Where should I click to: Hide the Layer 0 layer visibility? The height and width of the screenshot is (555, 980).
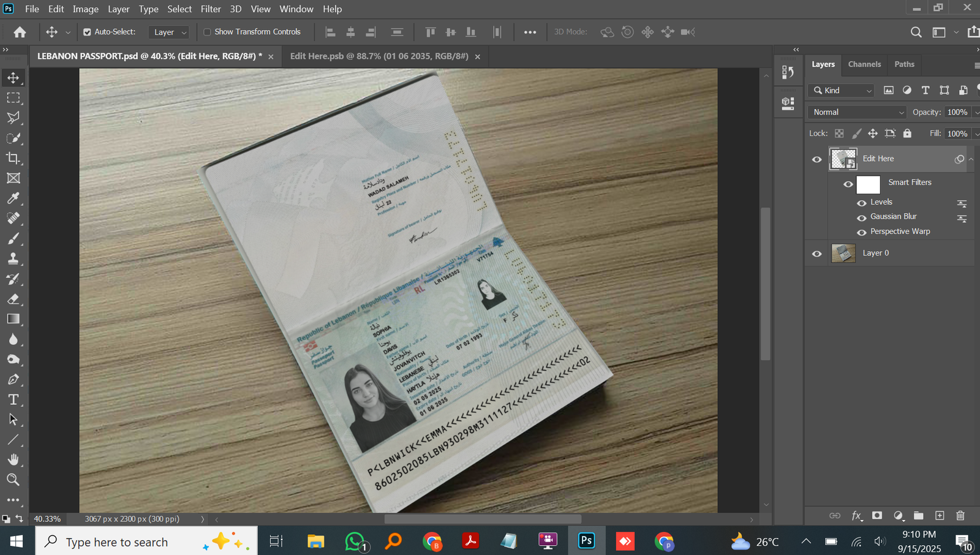coord(816,254)
